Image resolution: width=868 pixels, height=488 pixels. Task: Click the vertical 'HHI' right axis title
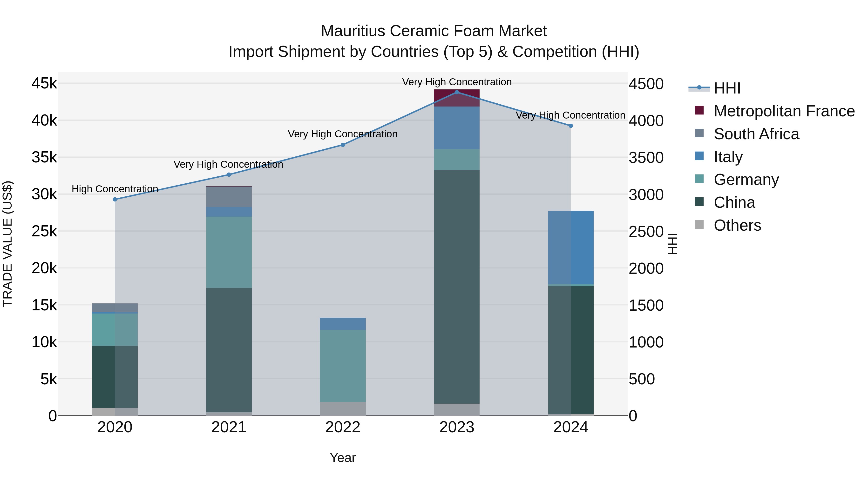coord(672,244)
